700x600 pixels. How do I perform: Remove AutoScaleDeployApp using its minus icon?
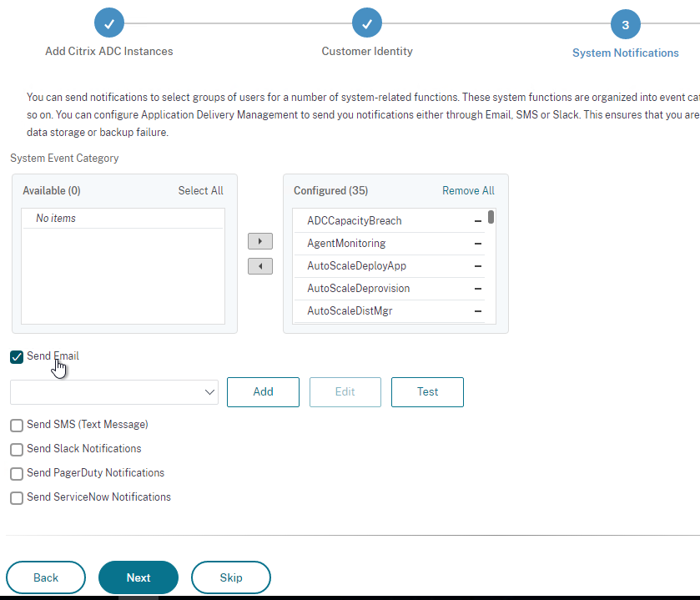point(478,266)
